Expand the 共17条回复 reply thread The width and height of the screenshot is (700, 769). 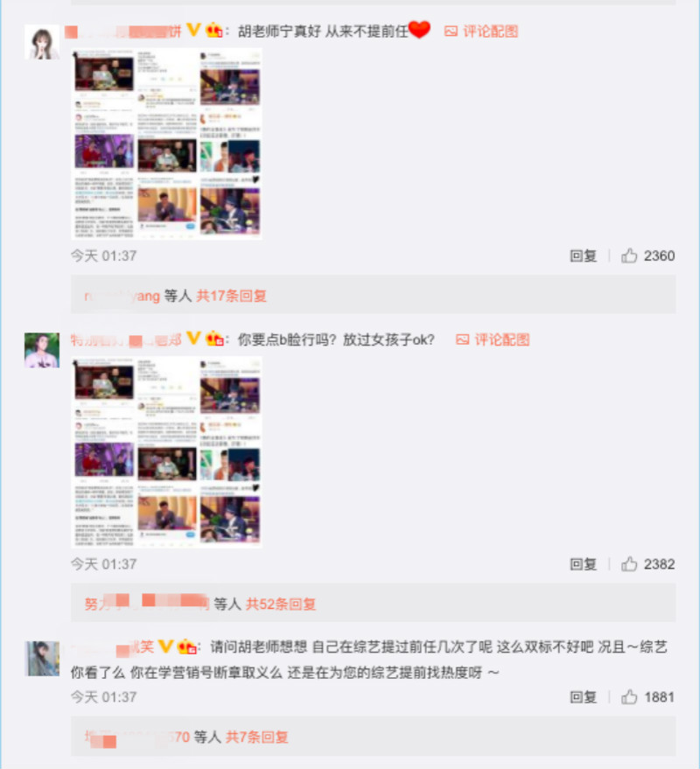point(232,296)
